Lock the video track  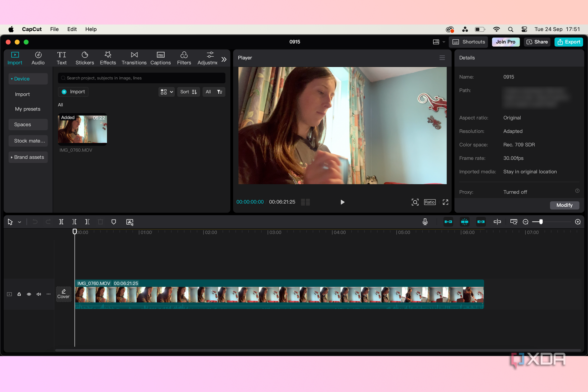(19, 294)
